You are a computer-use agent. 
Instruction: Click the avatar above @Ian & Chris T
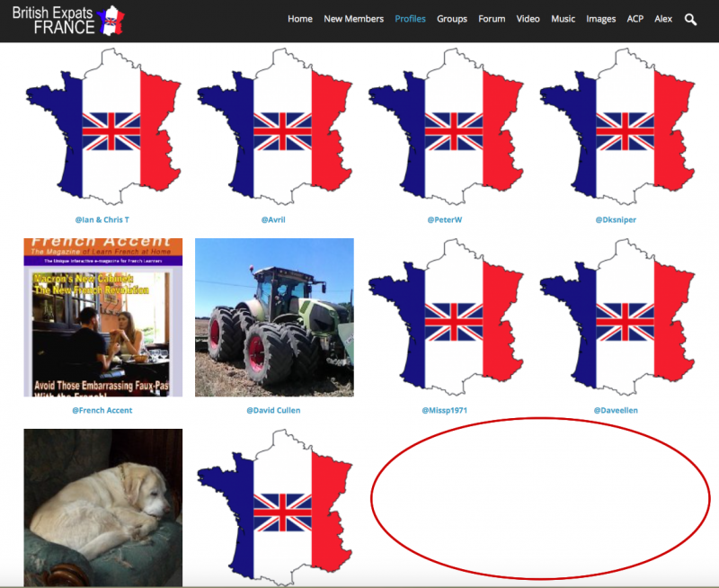tap(103, 127)
